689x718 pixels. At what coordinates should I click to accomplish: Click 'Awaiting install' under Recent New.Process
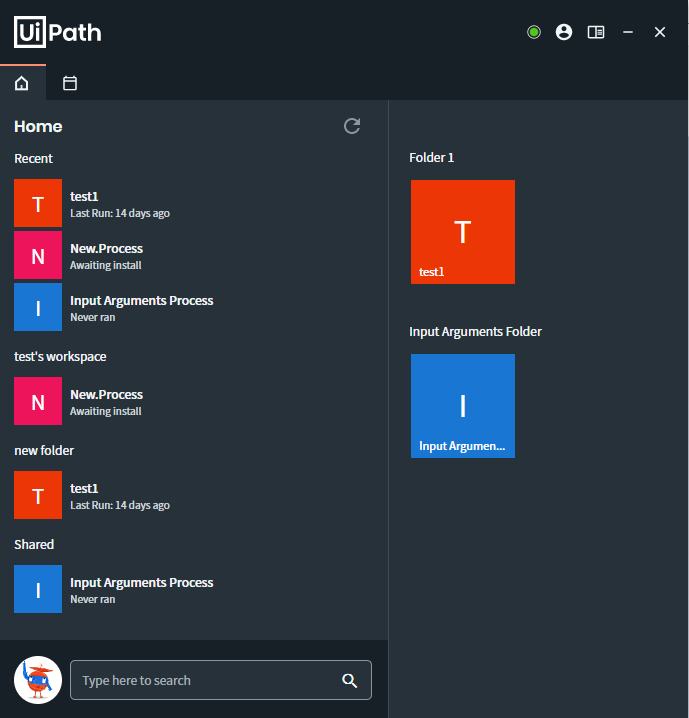click(x=106, y=266)
